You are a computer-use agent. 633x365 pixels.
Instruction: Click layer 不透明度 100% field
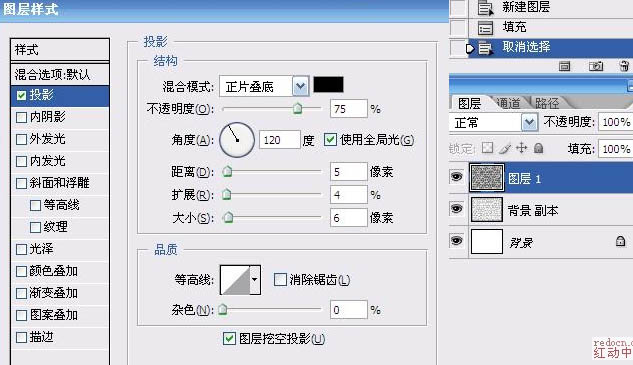[616, 122]
